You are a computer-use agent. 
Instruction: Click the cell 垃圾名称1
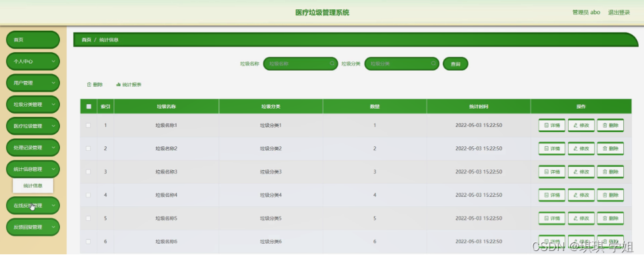167,125
